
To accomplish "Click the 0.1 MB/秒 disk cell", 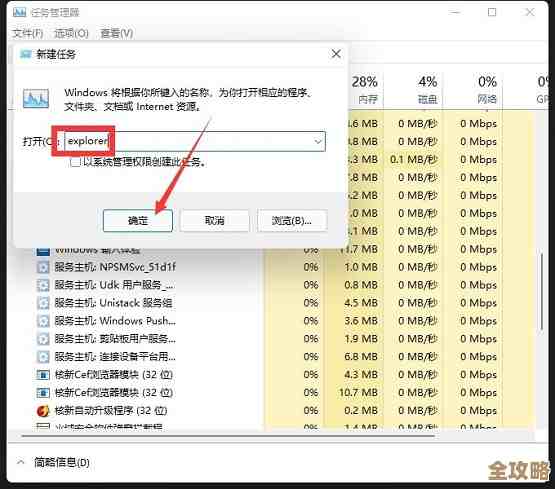I will click(414, 160).
